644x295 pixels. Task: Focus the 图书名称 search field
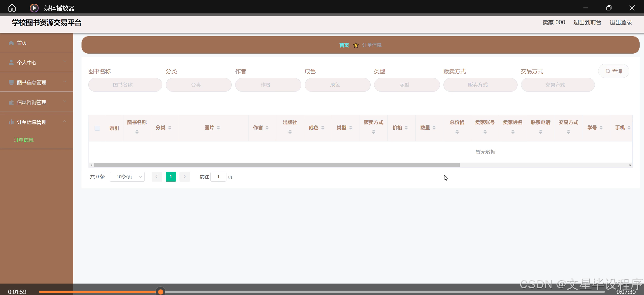pos(125,85)
